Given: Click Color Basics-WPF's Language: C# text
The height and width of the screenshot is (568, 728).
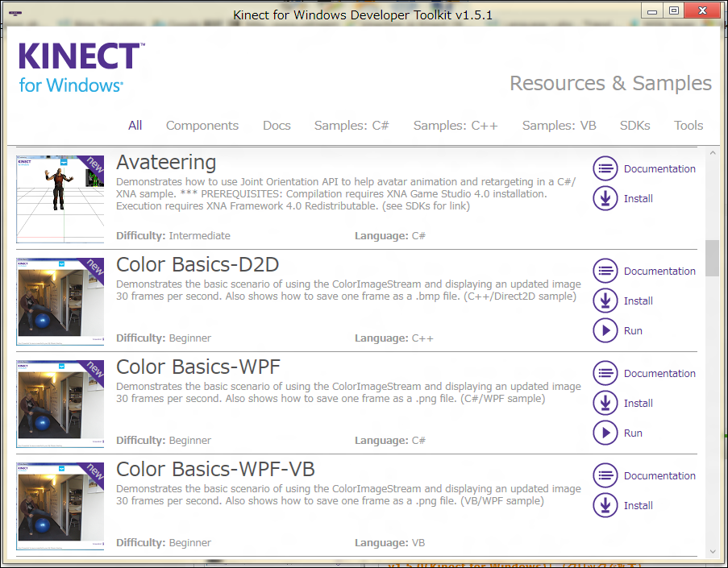Looking at the screenshot, I should click(x=390, y=441).
